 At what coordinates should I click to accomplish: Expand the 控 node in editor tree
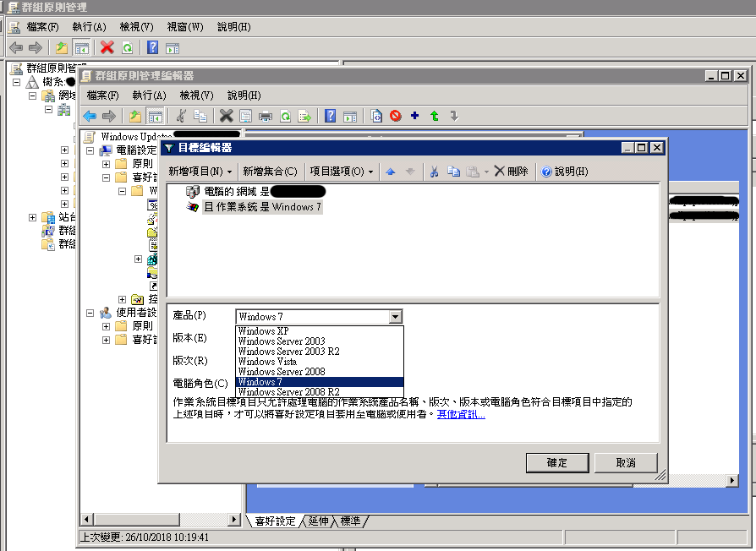122,299
